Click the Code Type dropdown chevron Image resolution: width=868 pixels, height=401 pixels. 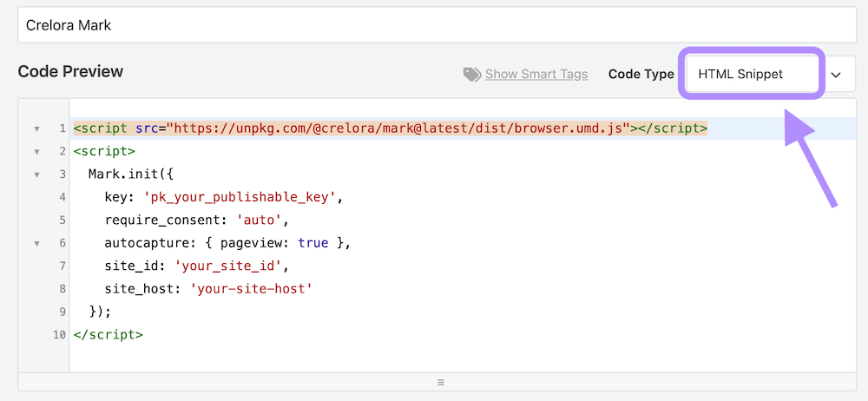836,75
